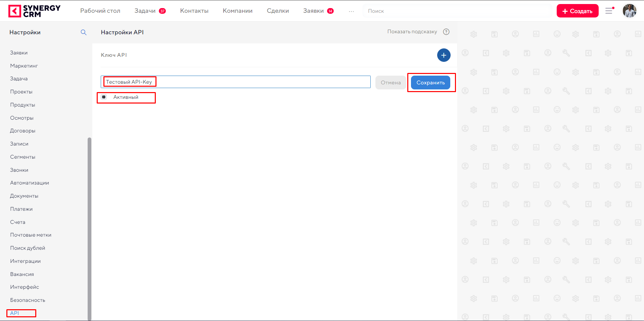Open Рабочий стол in top menu

(100, 11)
